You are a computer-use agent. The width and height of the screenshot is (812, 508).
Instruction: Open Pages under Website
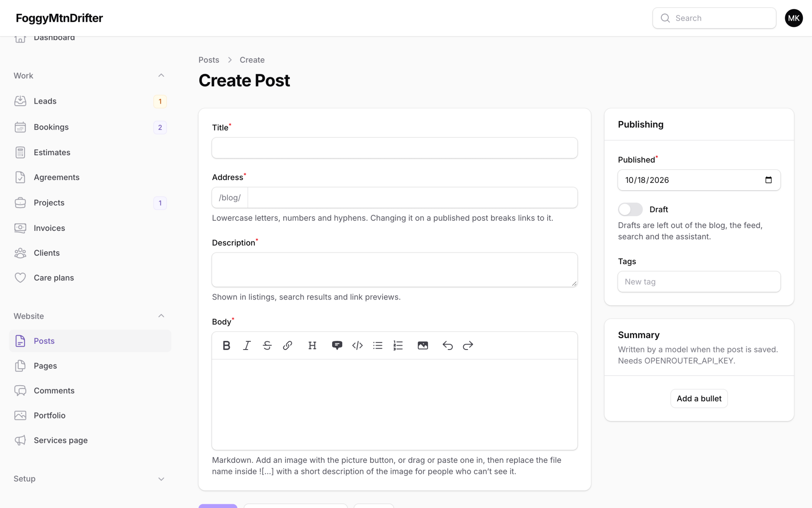point(90,366)
